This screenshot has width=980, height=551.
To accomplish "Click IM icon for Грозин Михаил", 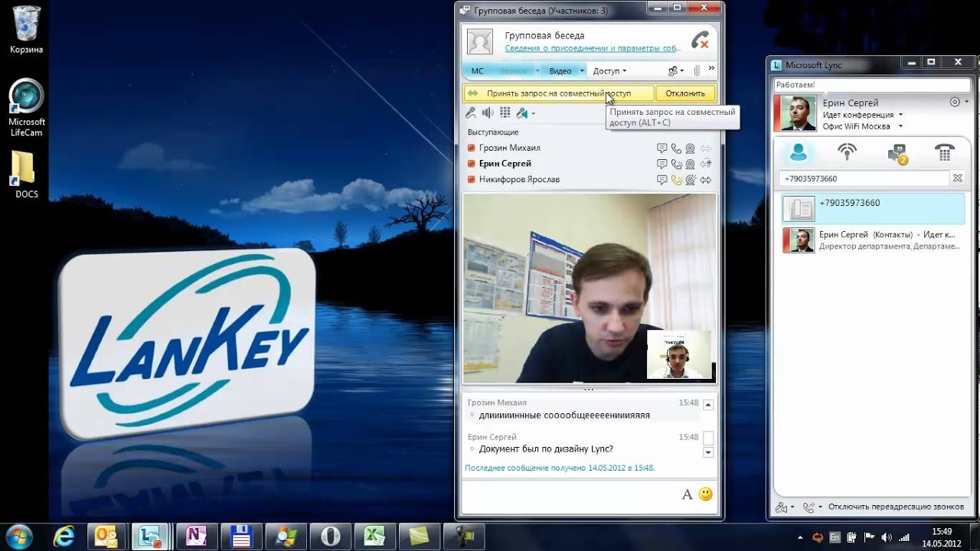I will 662,148.
